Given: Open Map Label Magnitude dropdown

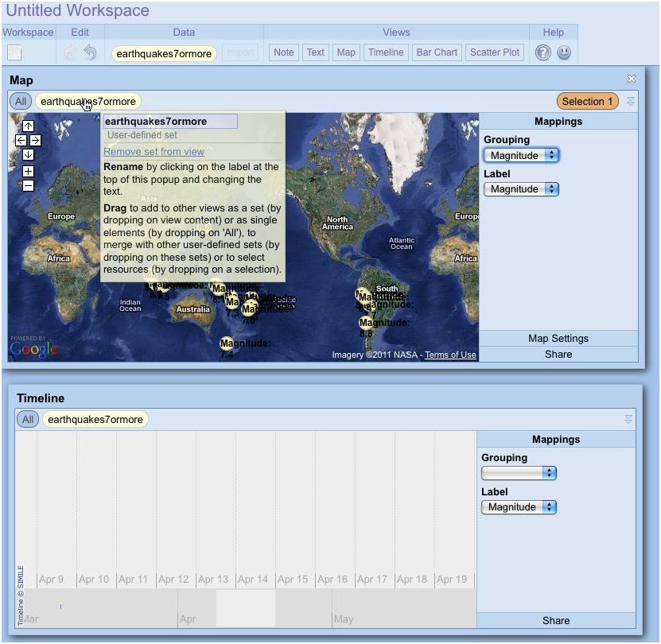Looking at the screenshot, I should point(522,188).
